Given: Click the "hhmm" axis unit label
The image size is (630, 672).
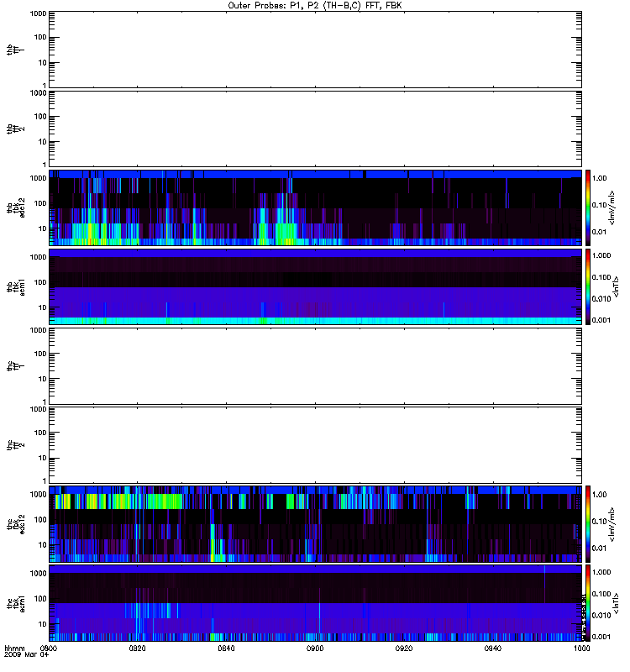Looking at the screenshot, I should 14,648.
